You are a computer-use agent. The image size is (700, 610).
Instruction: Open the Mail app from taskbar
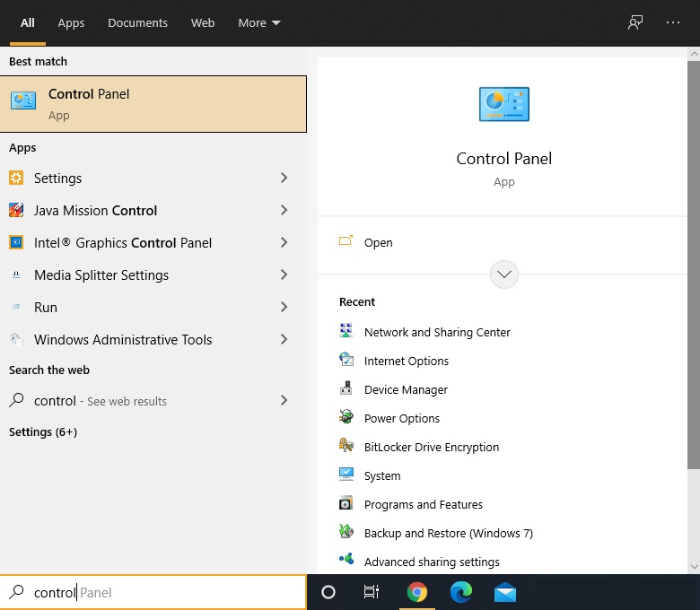(505, 593)
